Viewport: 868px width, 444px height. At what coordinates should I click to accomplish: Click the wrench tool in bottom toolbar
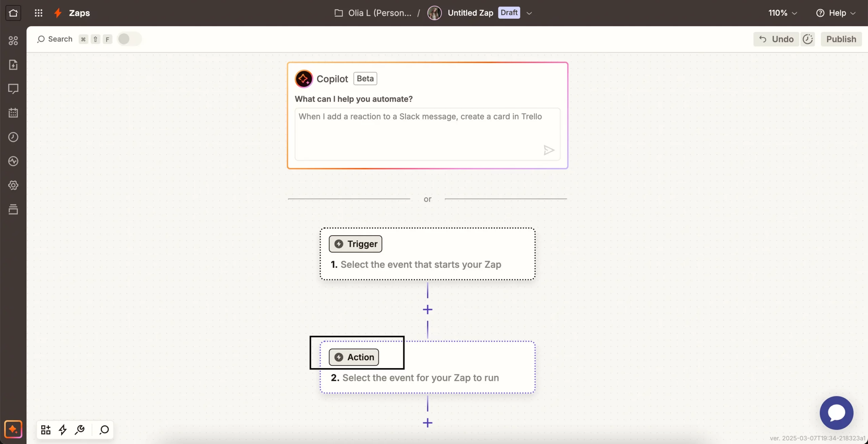click(x=80, y=430)
